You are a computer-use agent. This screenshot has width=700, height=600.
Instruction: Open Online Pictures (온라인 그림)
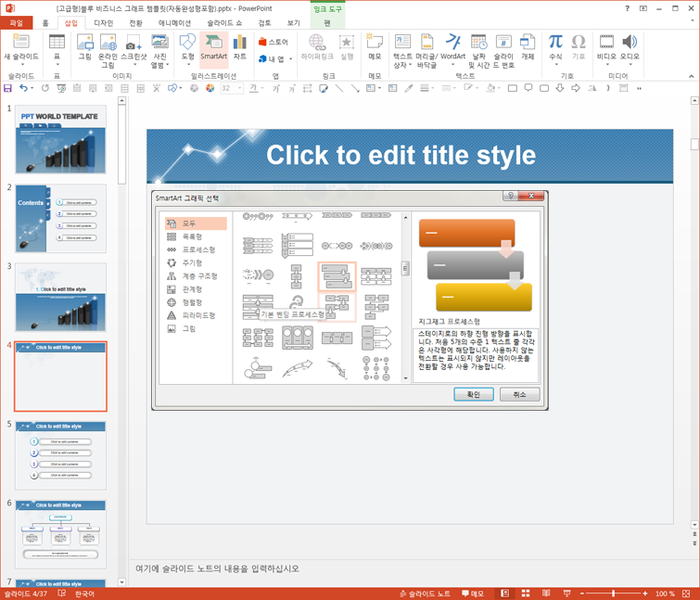click(108, 42)
